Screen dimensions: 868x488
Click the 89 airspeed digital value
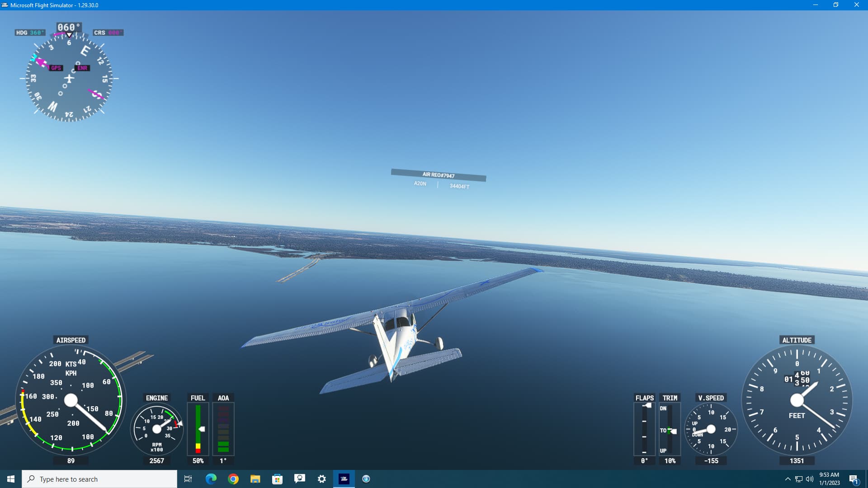[71, 461]
